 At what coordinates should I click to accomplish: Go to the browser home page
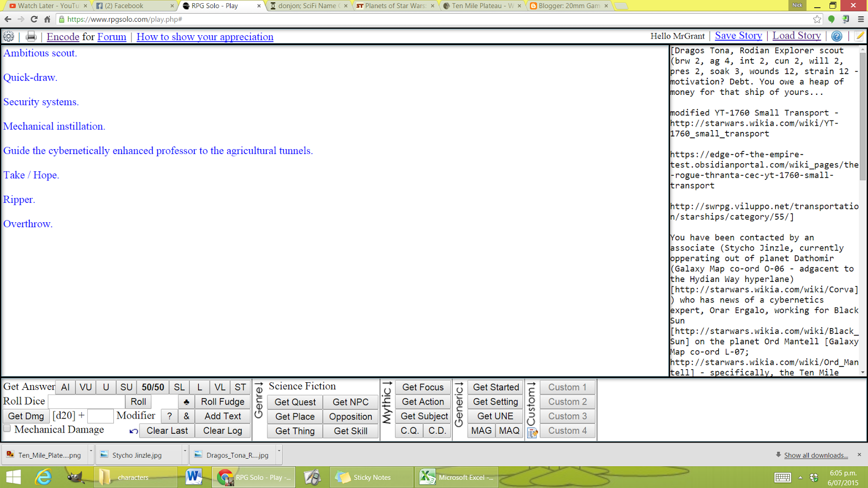pyautogui.click(x=47, y=19)
